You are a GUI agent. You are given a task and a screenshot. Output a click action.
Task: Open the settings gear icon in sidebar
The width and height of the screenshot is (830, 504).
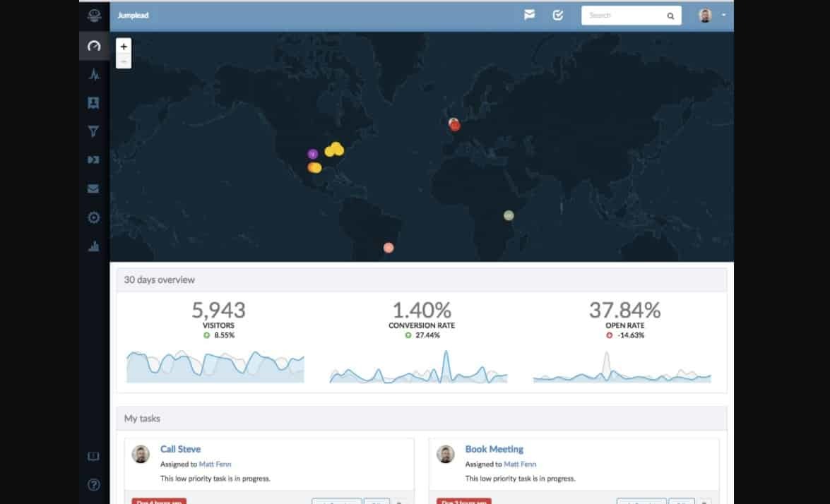click(x=93, y=217)
